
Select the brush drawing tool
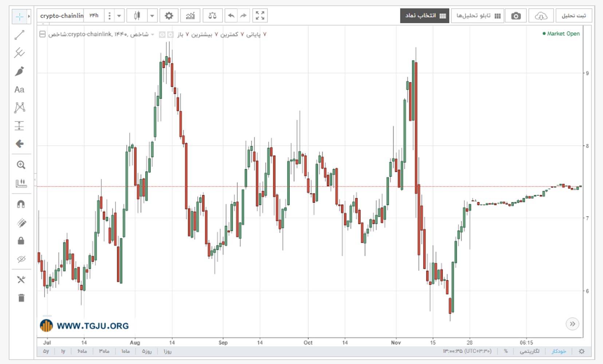(x=19, y=71)
